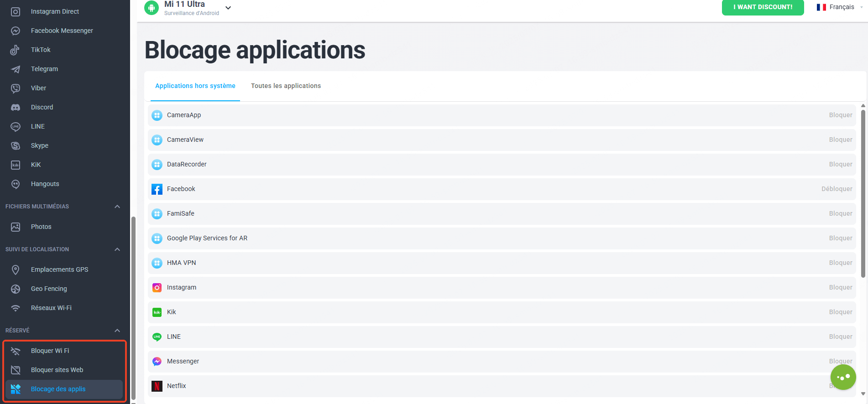Click the sidebar scrollbar thumb

(x=133, y=308)
